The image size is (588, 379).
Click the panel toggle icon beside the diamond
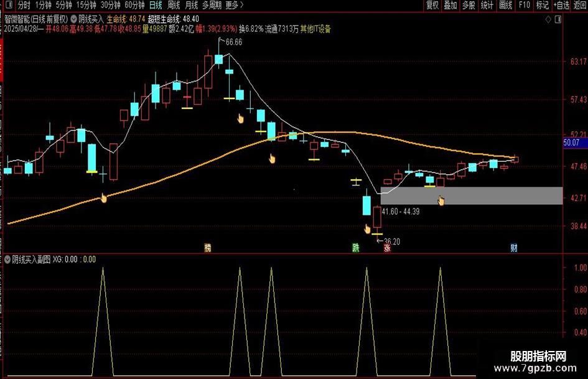click(558, 19)
